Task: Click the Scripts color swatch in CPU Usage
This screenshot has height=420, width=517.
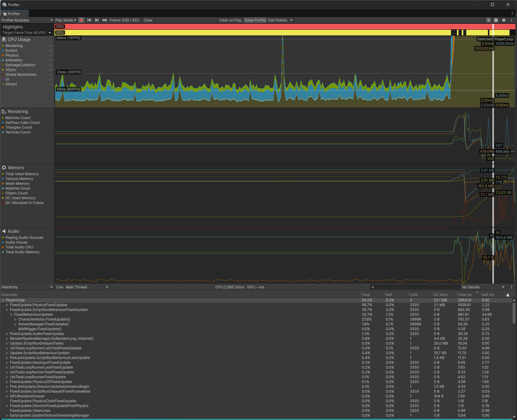Action: coord(3,50)
